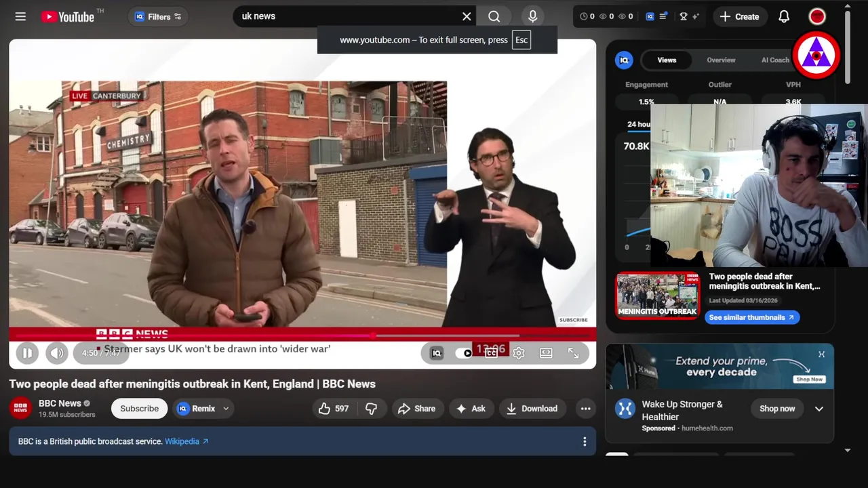The image size is (868, 488).
Task: Open options dots on BBC info banner
Action: click(x=585, y=441)
